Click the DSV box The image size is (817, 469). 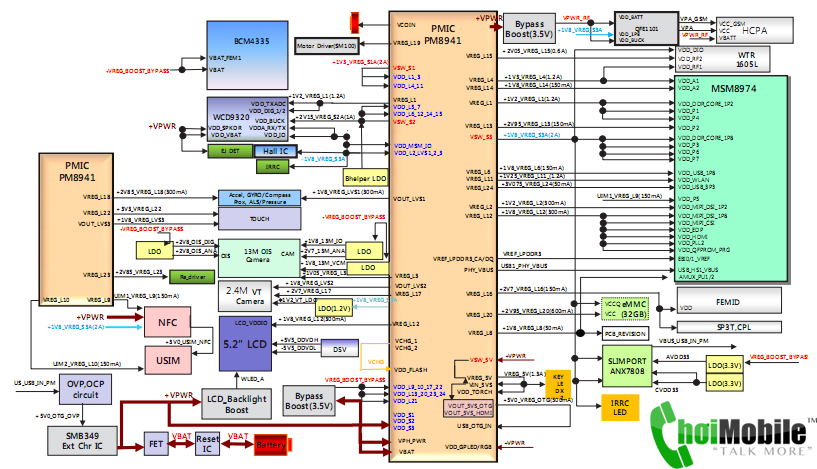coord(340,349)
